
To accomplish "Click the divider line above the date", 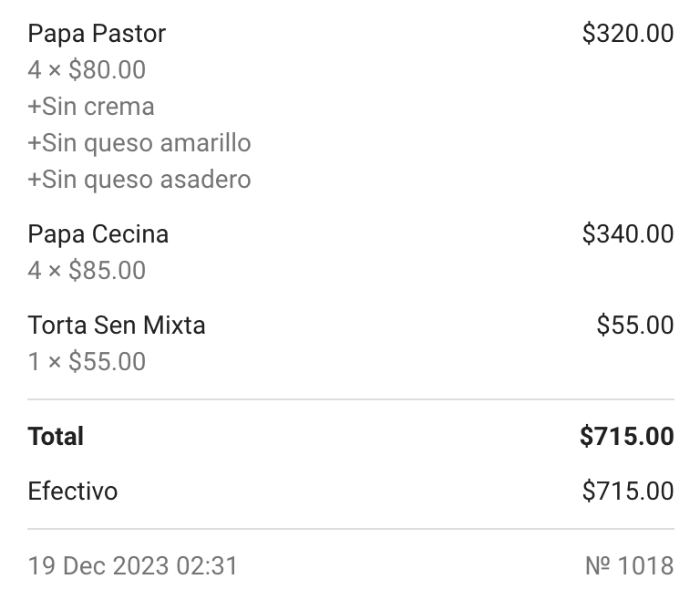I will (350, 529).
